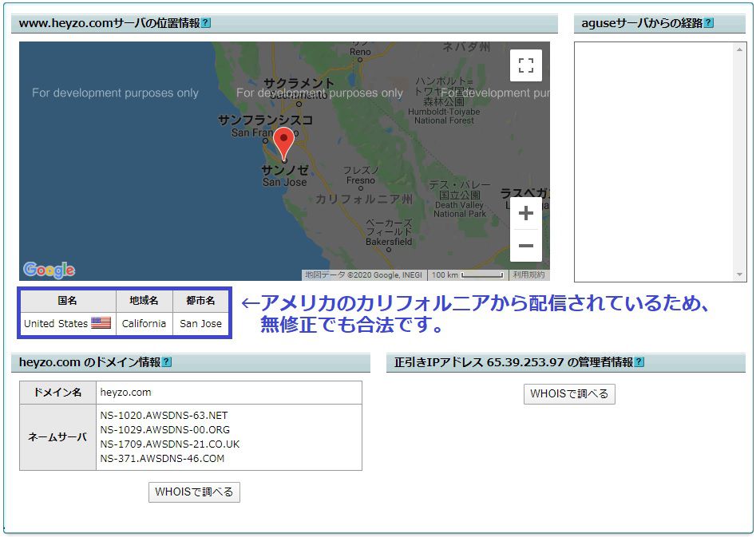Toggle fullscreen view on the map
This screenshot has height=537, width=756.
pos(525,65)
